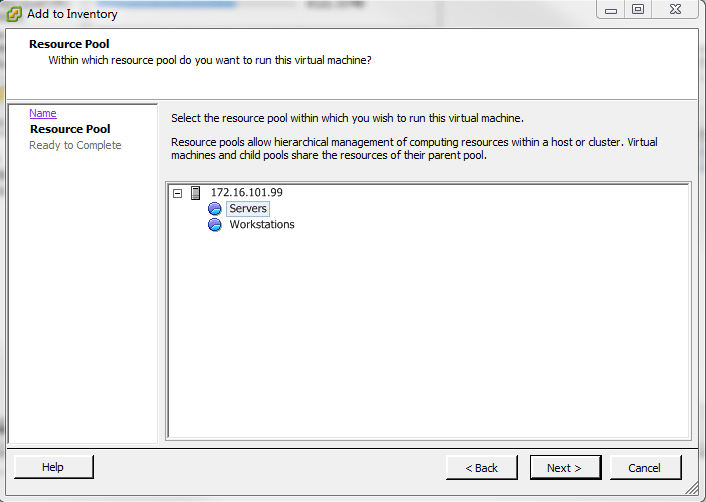This screenshot has width=706, height=502.
Task: Maximize the Add to Inventory window
Action: 638,10
